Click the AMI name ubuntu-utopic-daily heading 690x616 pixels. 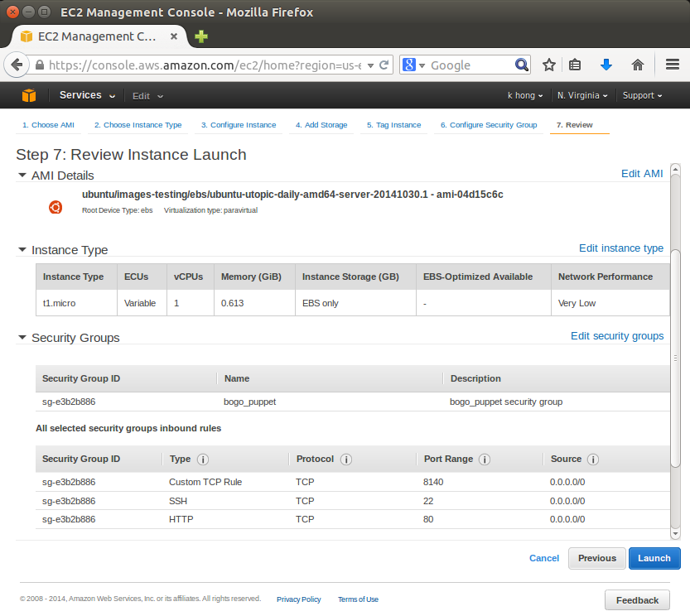click(x=292, y=195)
